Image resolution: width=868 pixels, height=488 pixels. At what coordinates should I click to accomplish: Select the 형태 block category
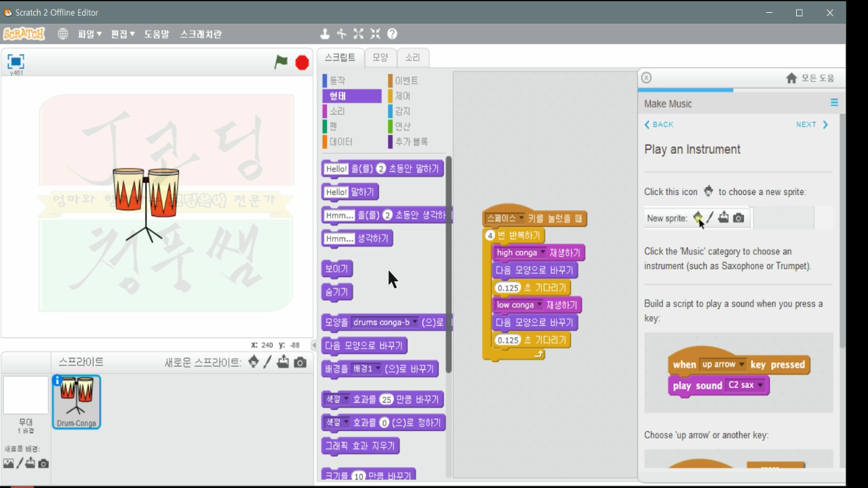(351, 96)
